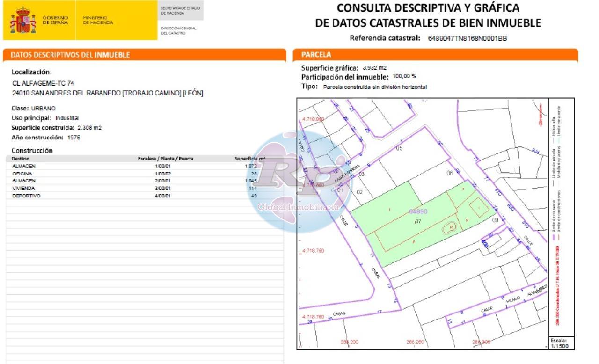599x364 pixels.
Task: Select the ALMACEN row with door 2/00/01
Action: [136, 181]
